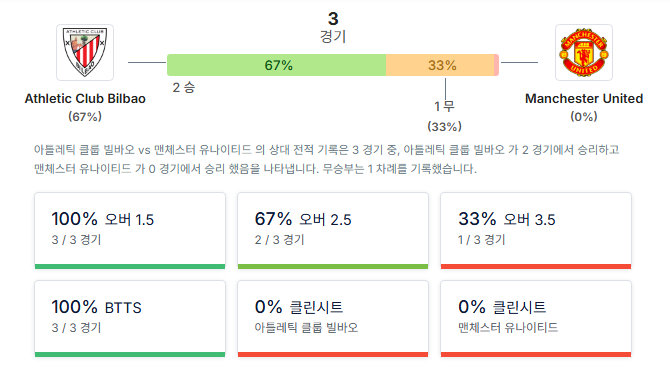Open the Athletic Club Bilbao team name link
670x369 pixels.
click(85, 99)
